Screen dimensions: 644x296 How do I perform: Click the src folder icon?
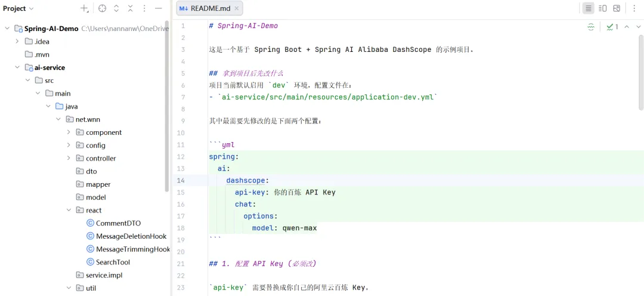tap(39, 80)
